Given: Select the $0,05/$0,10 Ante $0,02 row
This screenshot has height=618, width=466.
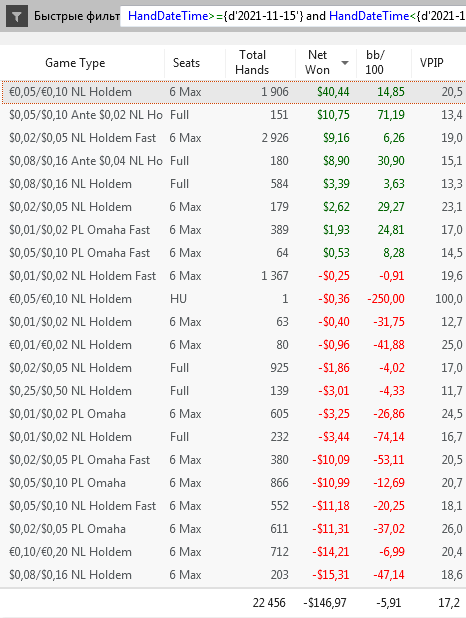Looking at the screenshot, I should (x=233, y=115).
